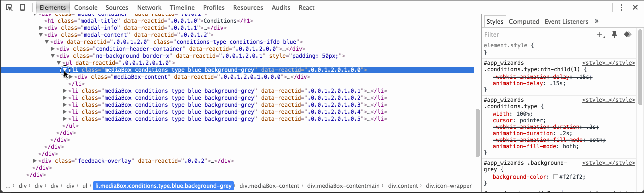
Task: Expand the condition-header-container div node
Action: 53,49
